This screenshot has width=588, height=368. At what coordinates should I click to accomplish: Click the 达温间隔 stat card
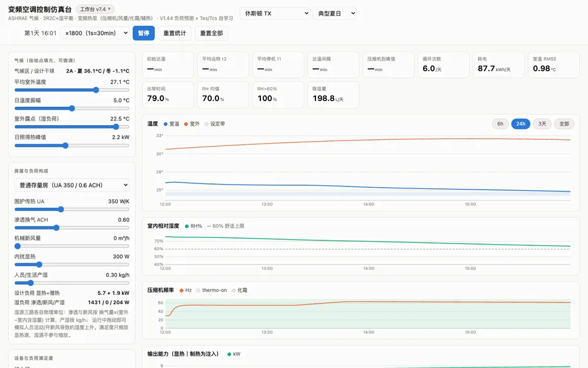(333, 64)
